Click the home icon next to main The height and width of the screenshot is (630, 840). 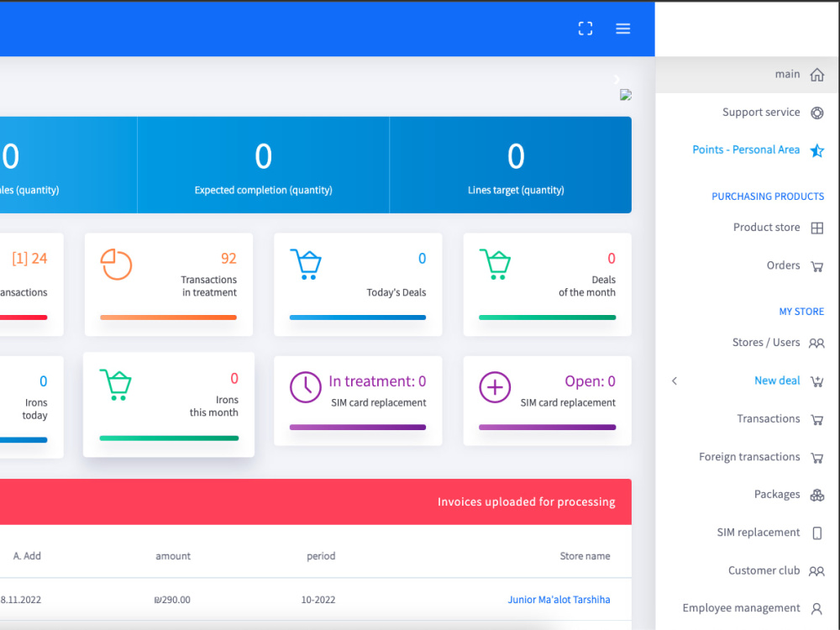pyautogui.click(x=816, y=75)
